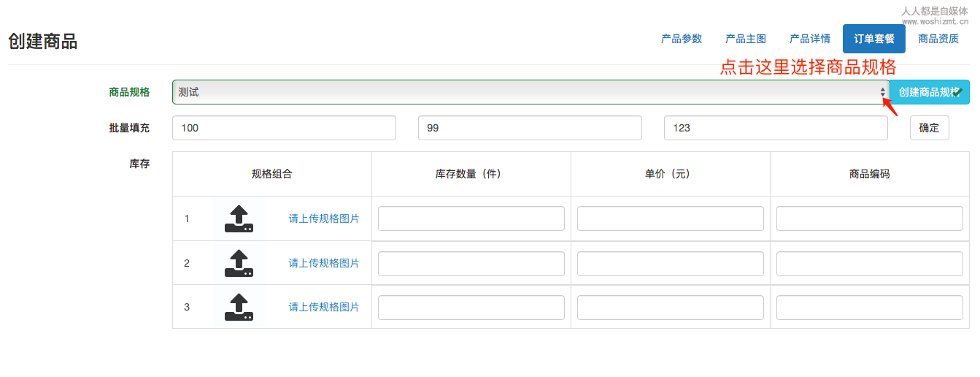Click the 商品规格 label
The width and height of the screenshot is (980, 377).
[x=129, y=92]
